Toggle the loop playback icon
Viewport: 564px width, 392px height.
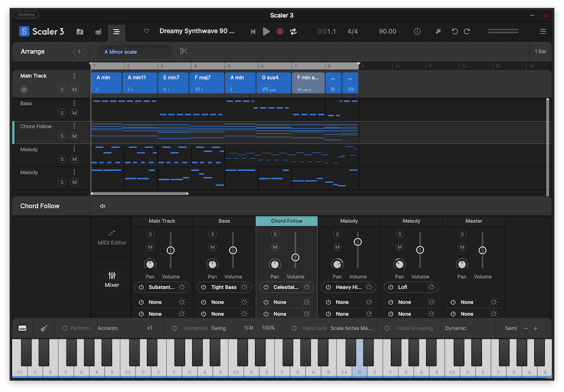294,31
